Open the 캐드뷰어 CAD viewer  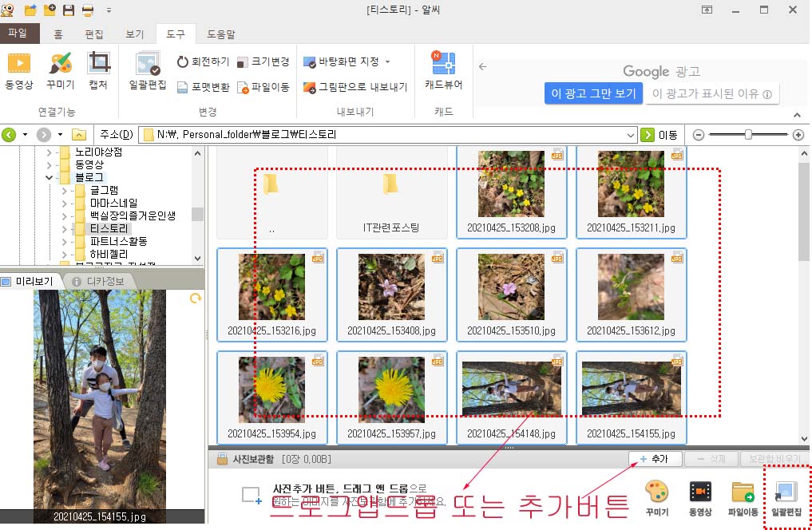(443, 71)
